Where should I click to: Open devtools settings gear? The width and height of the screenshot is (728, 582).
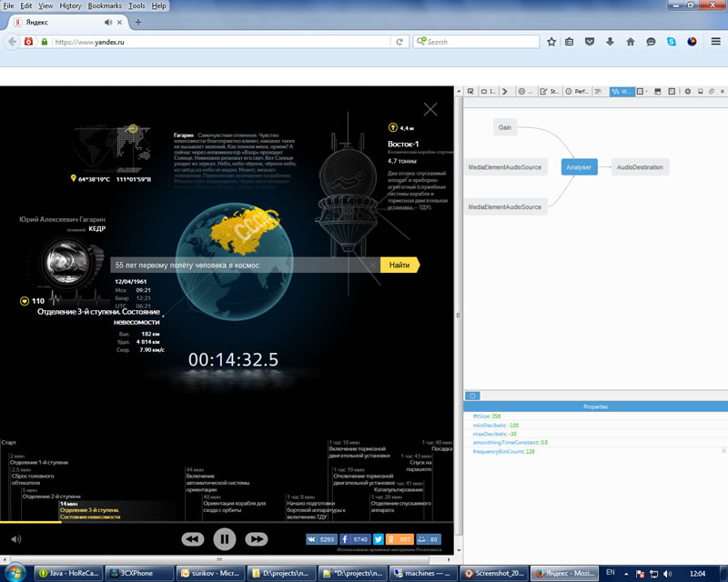[688, 92]
